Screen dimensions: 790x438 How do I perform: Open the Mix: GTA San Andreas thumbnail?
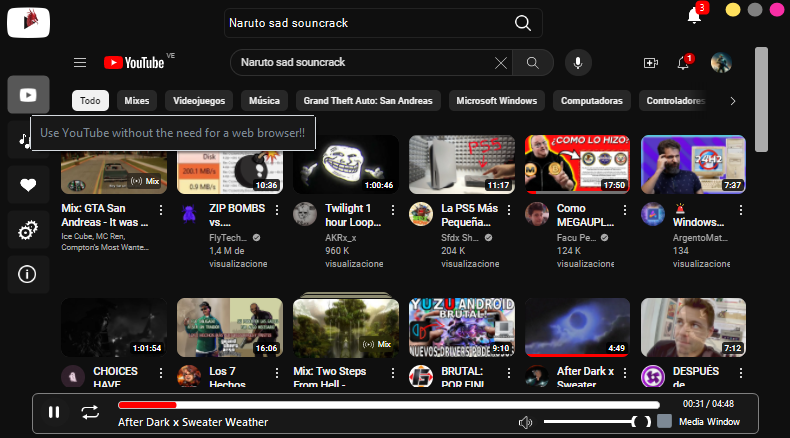click(x=114, y=173)
